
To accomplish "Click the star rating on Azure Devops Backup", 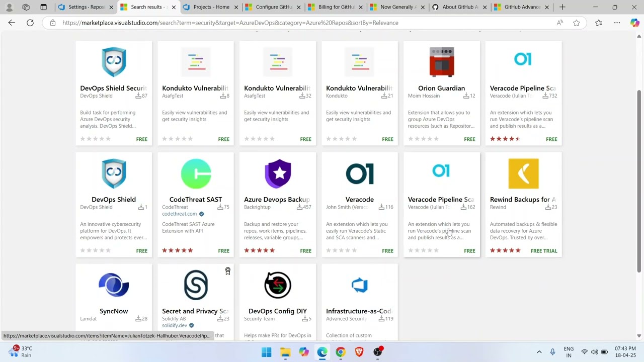I will coord(260,250).
